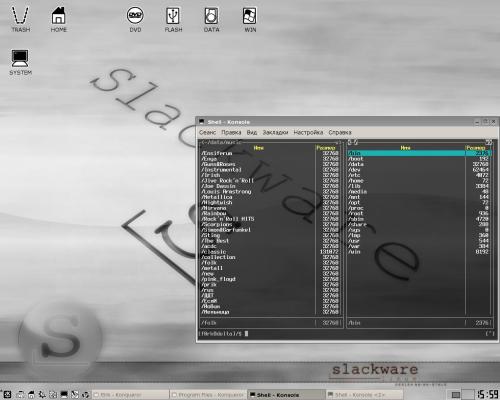Select the /win directory in right panel
Image resolution: width=500 pixels, height=400 pixels.
tap(419, 252)
